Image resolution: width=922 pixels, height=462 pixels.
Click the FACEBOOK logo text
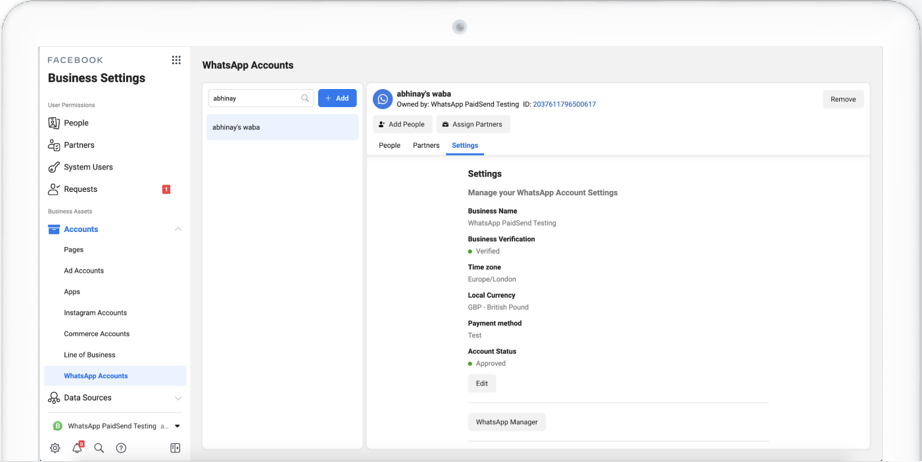(x=75, y=60)
